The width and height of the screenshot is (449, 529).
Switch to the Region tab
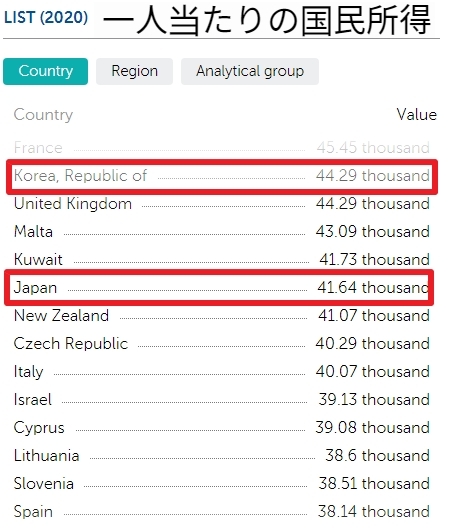[x=135, y=71]
